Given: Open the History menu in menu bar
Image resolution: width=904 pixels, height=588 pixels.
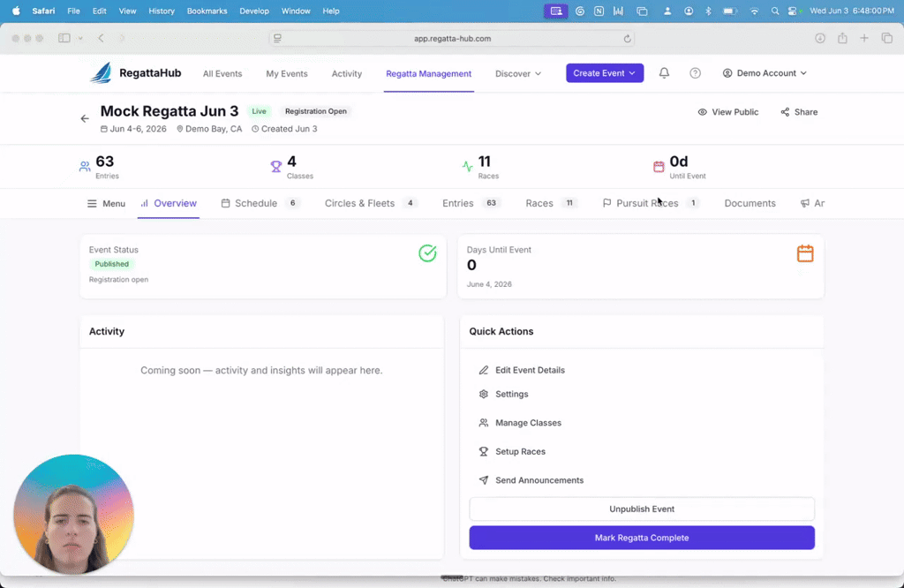Looking at the screenshot, I should (162, 11).
